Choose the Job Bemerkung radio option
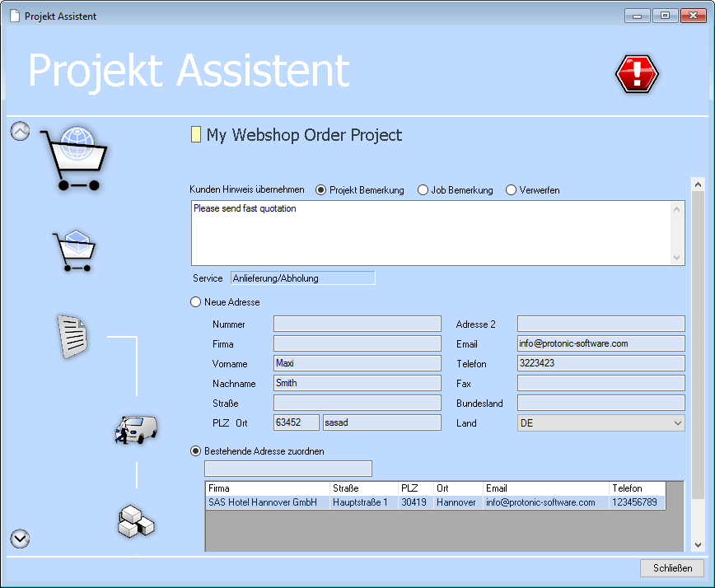The image size is (715, 588). click(x=423, y=190)
